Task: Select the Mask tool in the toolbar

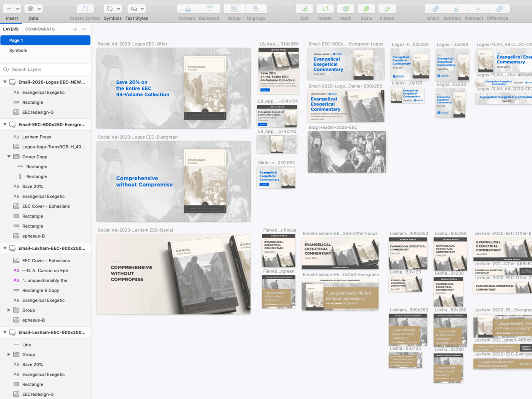Action: click(345, 9)
